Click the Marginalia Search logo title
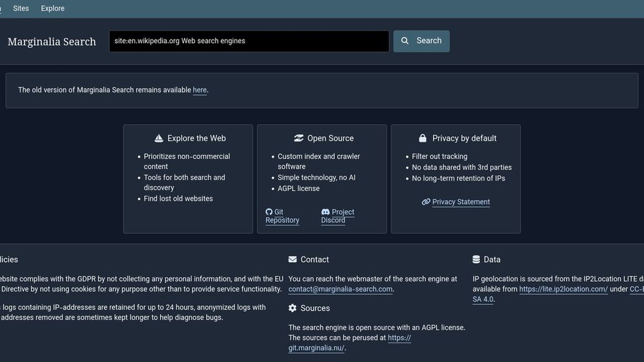644x362 pixels. (52, 42)
